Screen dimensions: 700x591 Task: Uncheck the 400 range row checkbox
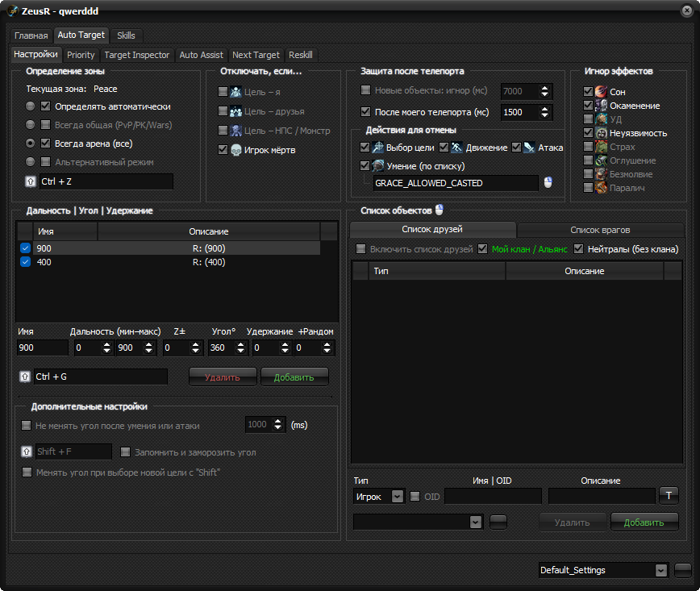pyautogui.click(x=25, y=262)
